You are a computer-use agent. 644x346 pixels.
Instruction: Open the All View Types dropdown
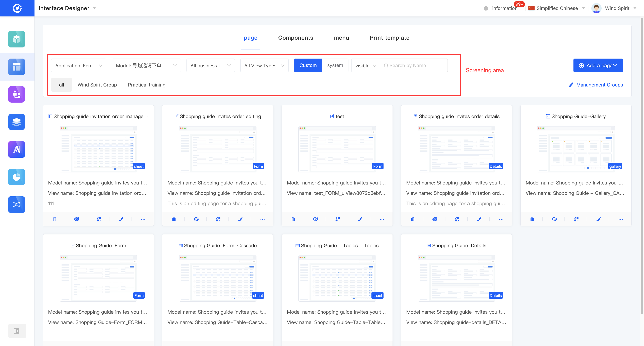pos(264,65)
